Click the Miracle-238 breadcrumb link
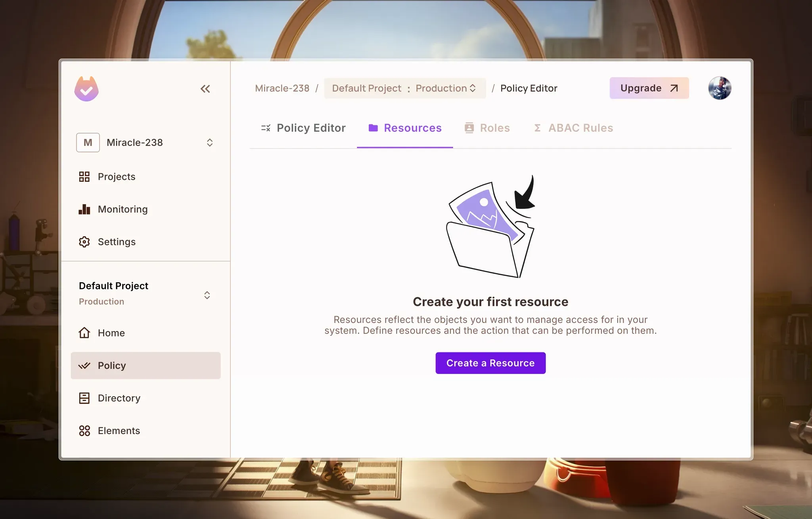 point(282,88)
